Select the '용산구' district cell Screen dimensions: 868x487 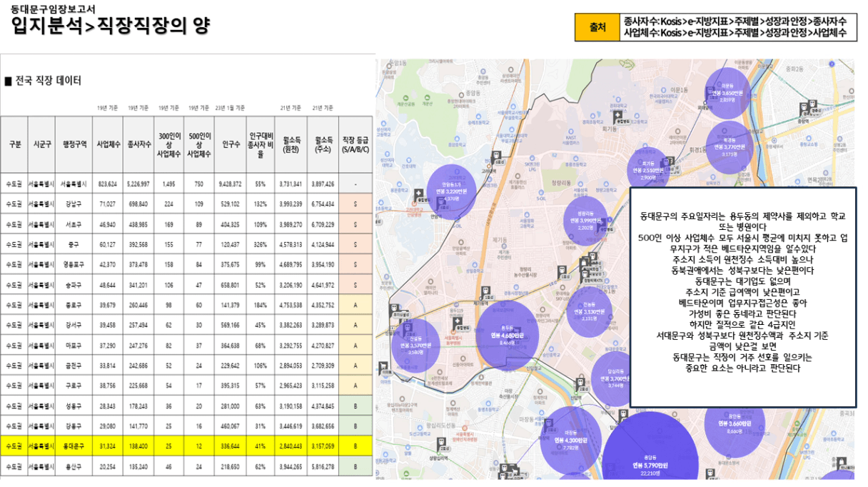pos(74,466)
